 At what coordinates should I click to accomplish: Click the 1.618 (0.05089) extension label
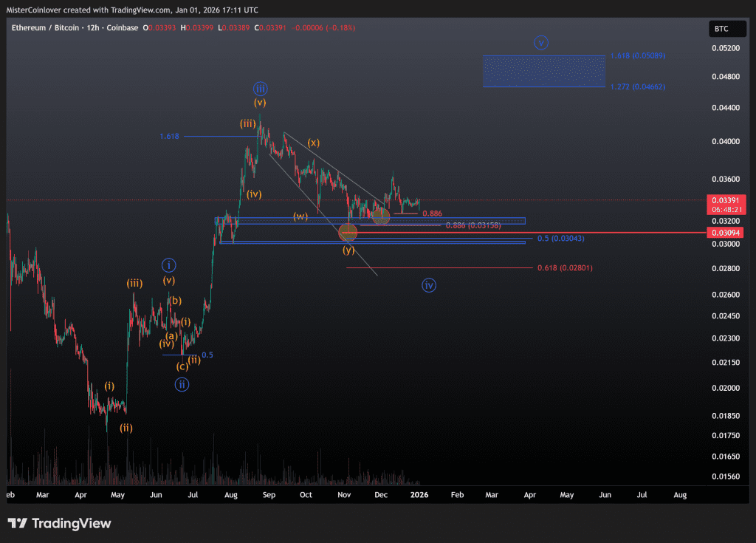tap(638, 56)
